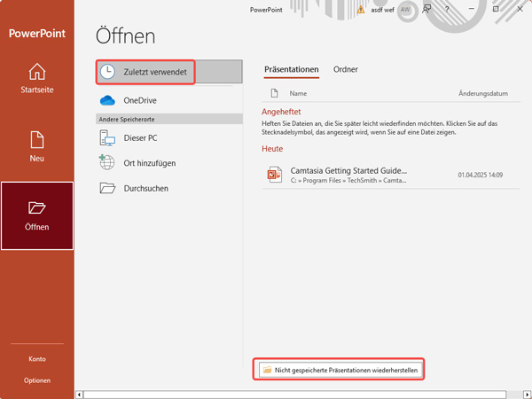
Task: Click the Neu blank page icon
Action: (x=37, y=139)
